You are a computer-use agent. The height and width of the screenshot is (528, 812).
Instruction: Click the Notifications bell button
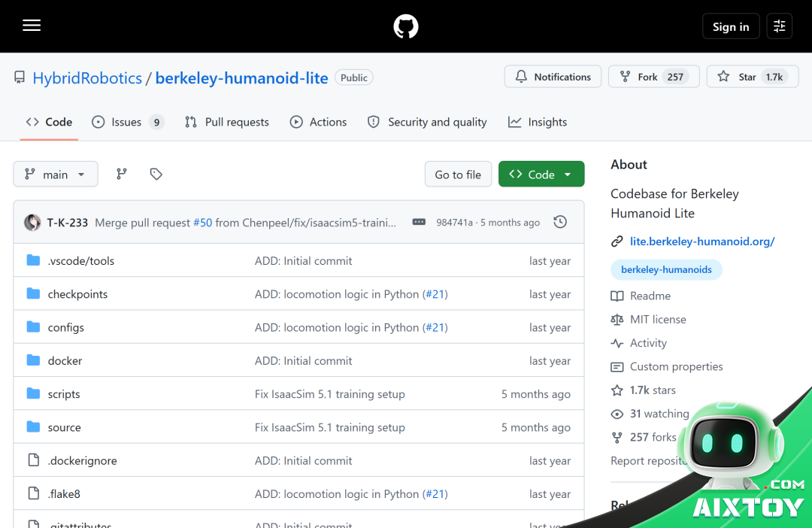[553, 77]
